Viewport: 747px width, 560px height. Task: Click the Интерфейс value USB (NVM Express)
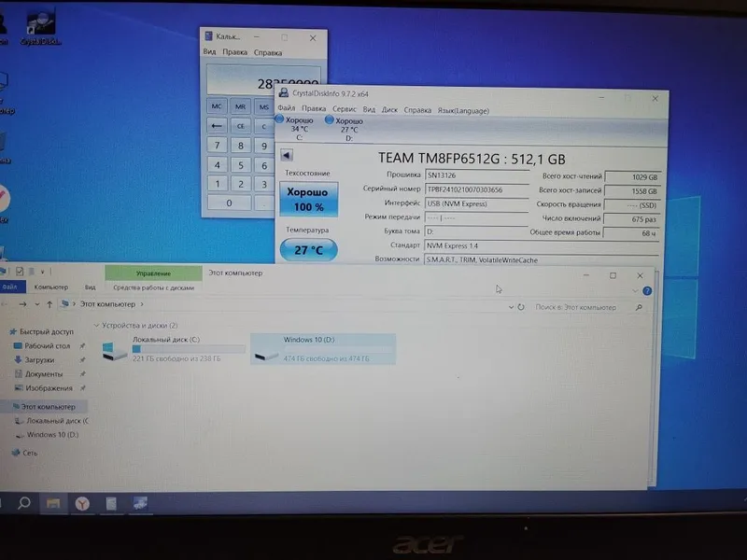click(476, 203)
